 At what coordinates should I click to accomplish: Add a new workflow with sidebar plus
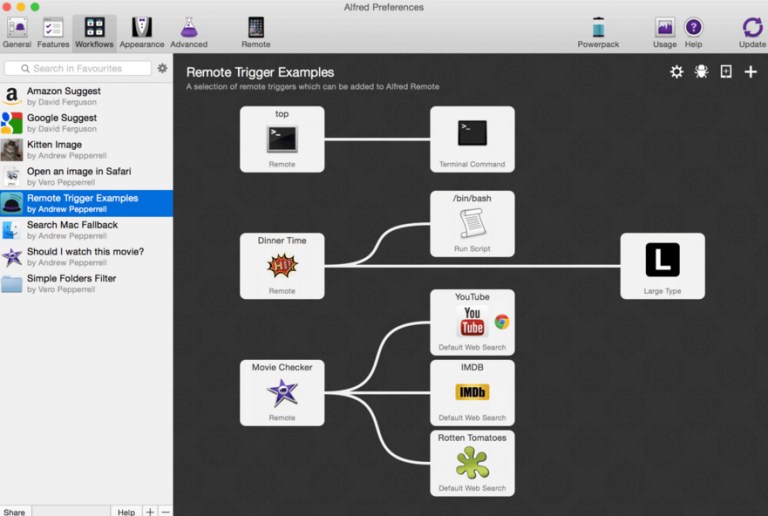click(x=150, y=511)
